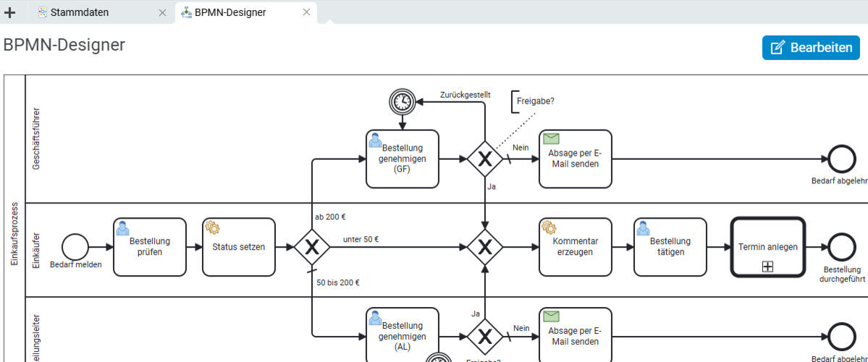Open a new tab with the plus icon

tap(9, 12)
